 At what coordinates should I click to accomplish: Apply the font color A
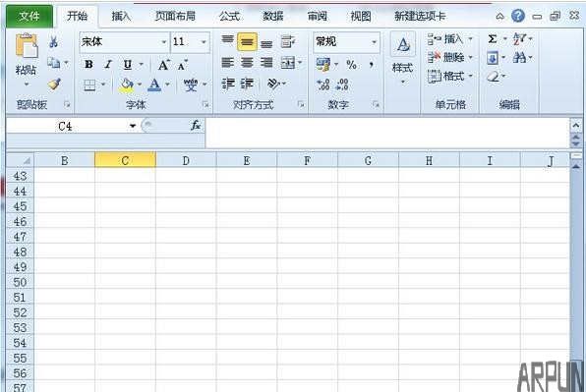154,84
